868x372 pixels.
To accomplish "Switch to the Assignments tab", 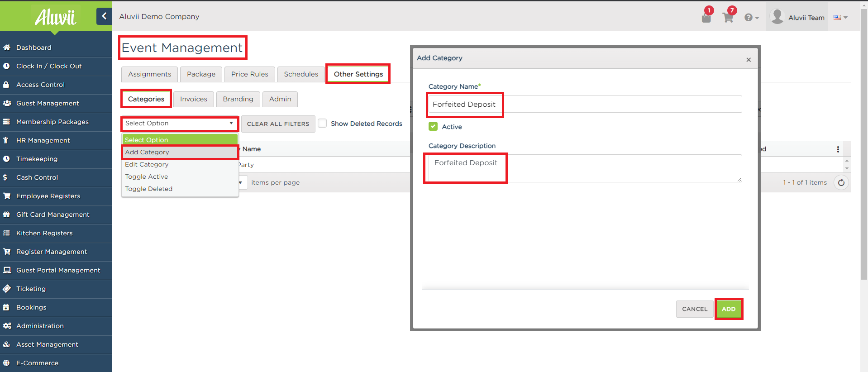I will coord(149,74).
